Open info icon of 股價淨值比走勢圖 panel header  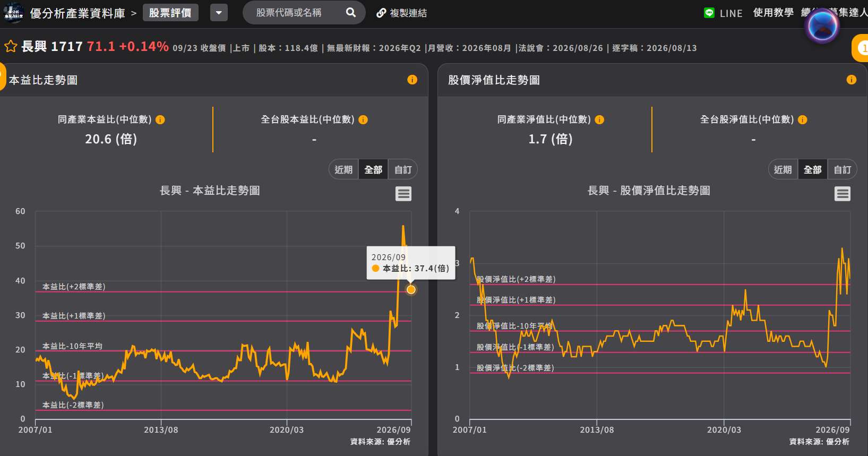(852, 80)
